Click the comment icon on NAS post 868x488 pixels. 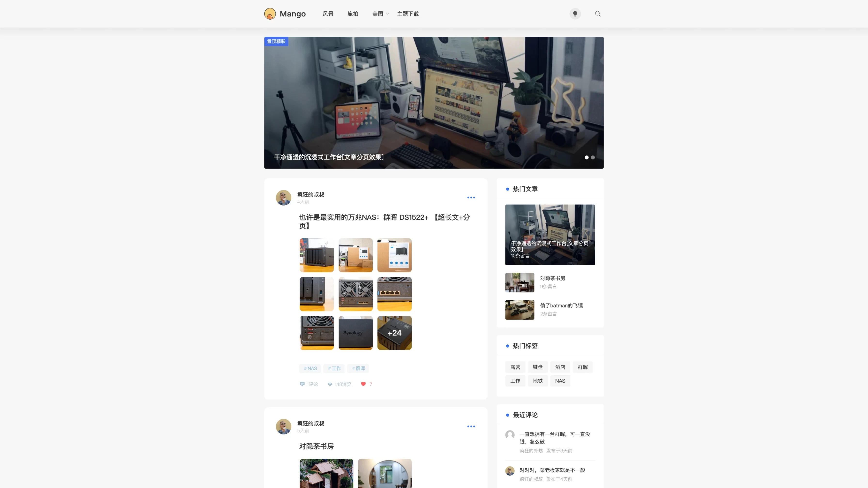[302, 384]
